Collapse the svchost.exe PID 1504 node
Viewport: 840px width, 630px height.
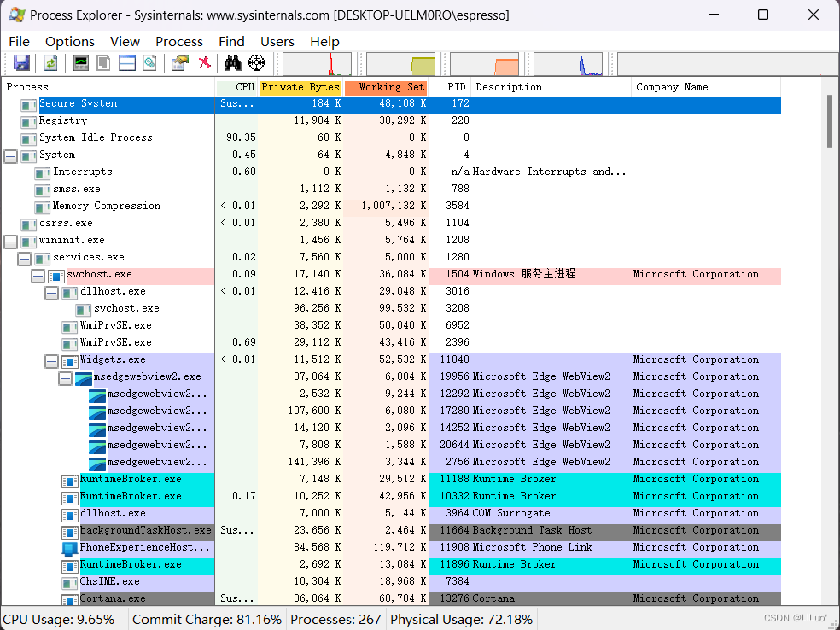pyautogui.click(x=38, y=276)
